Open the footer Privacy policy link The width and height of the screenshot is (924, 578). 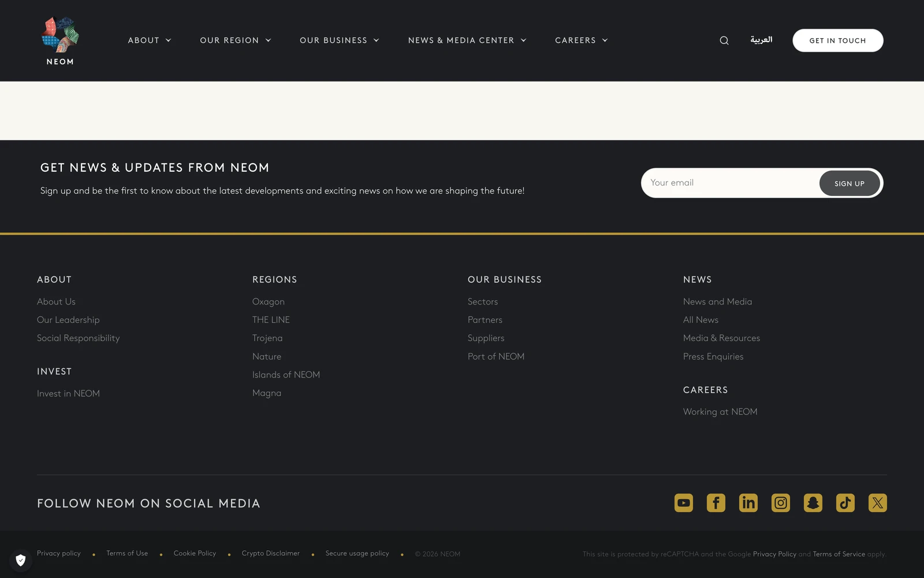point(59,553)
